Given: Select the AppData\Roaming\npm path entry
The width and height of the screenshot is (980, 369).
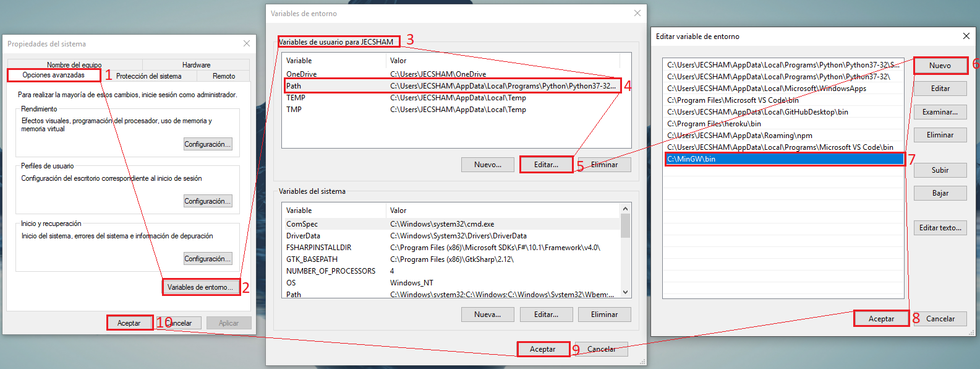Looking at the screenshot, I should [x=783, y=136].
